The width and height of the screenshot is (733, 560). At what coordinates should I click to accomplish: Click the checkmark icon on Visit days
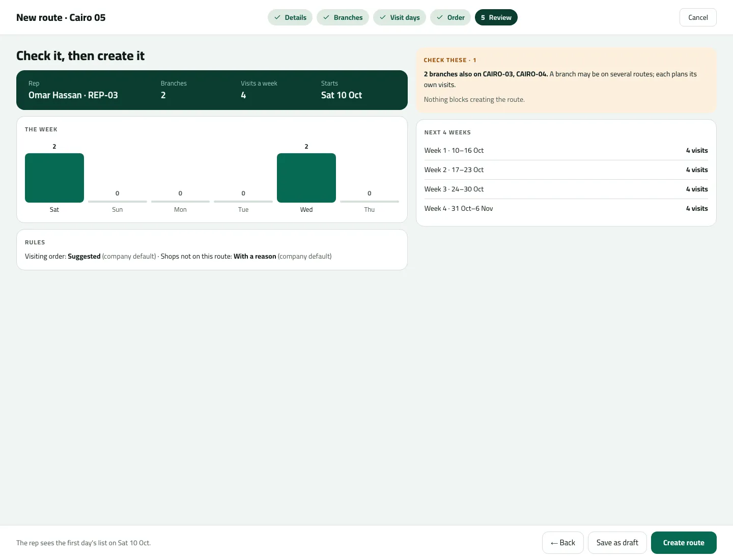tap(383, 17)
